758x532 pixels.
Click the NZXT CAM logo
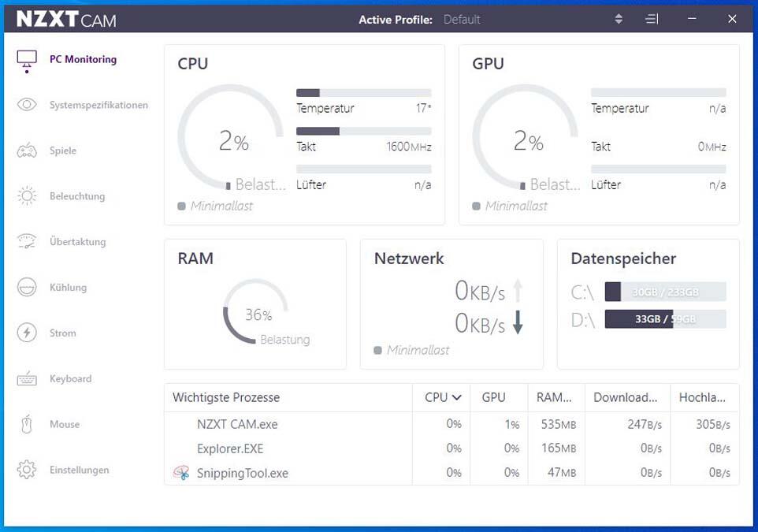66,20
